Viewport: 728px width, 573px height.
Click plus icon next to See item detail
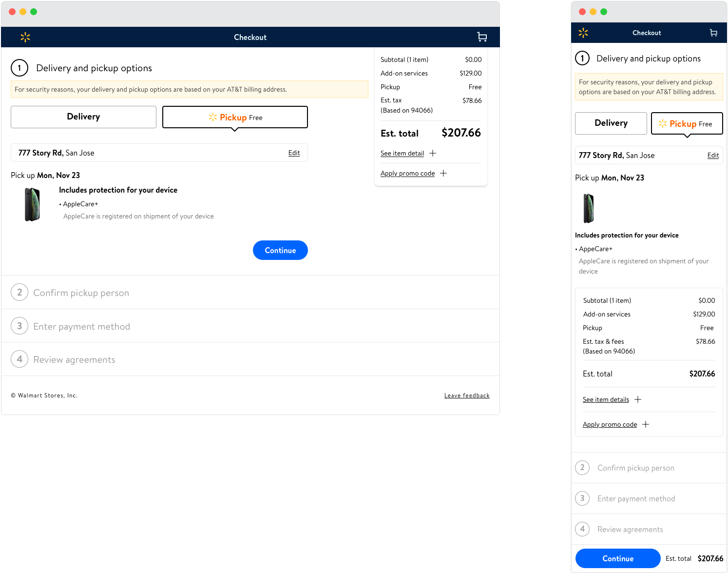click(x=433, y=153)
